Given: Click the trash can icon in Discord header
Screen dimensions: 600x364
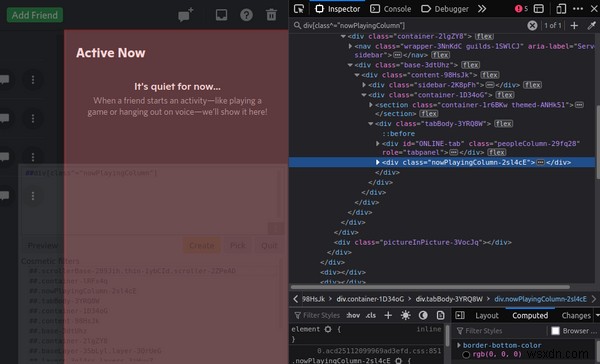Looking at the screenshot, I should pos(271,15).
